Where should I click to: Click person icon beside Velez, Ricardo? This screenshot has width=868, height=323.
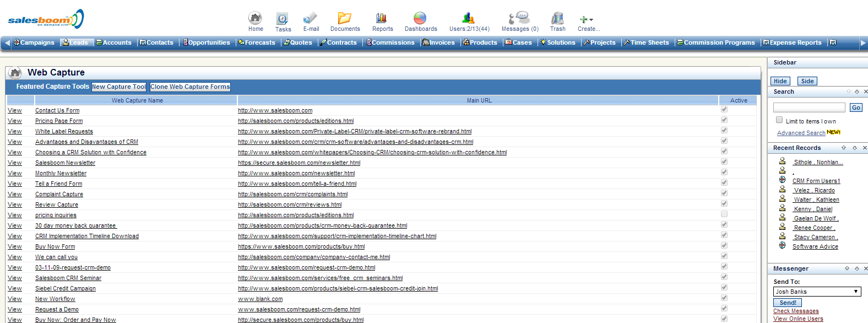pos(782,189)
